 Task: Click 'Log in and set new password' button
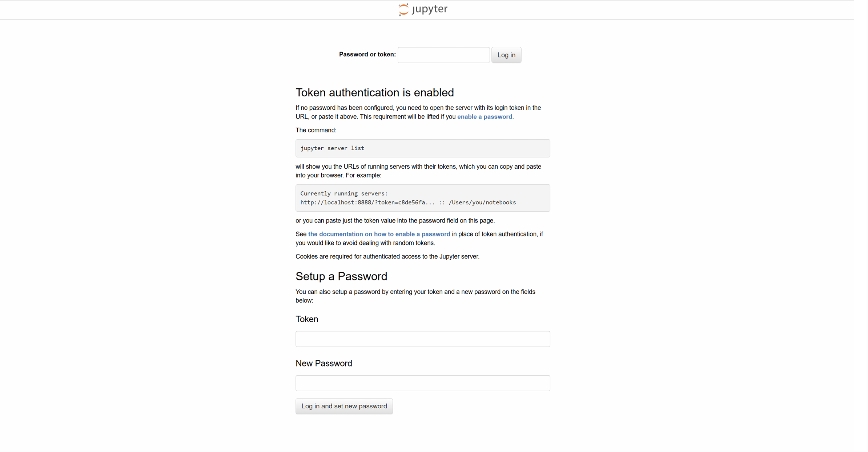(344, 406)
